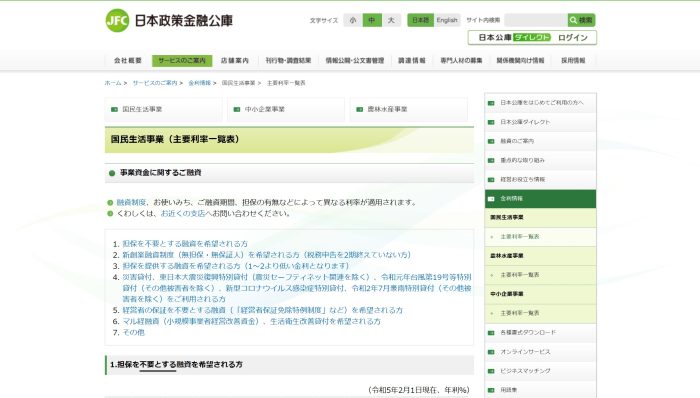Open the 店舗案内 menu
This screenshot has width=700, height=398.
(235, 61)
